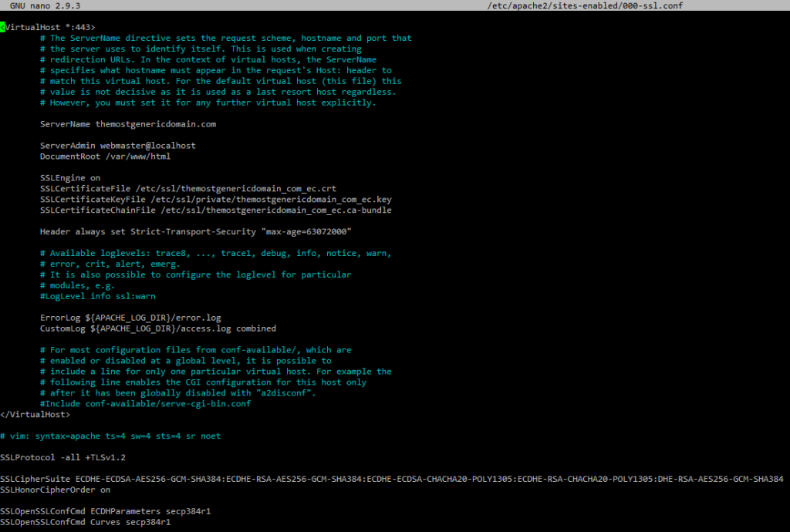This screenshot has width=790, height=532.
Task: Click the comment line "# the server uses to identify itself"
Action: (201, 49)
